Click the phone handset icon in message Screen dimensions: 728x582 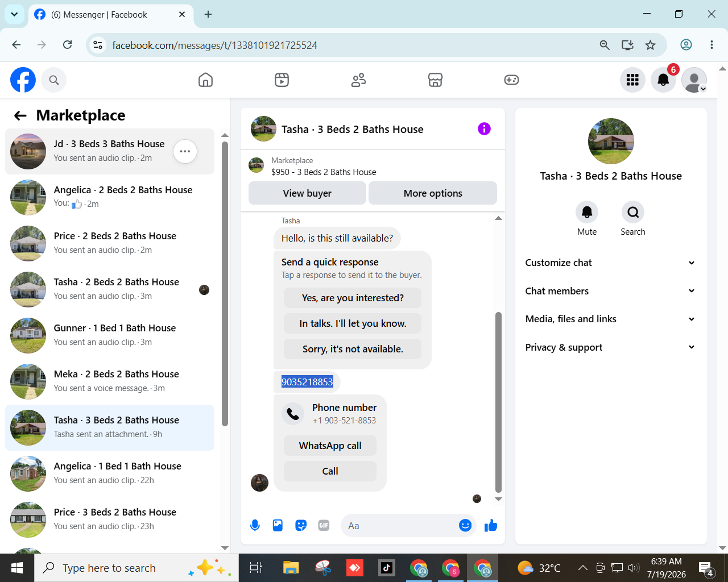[293, 414]
